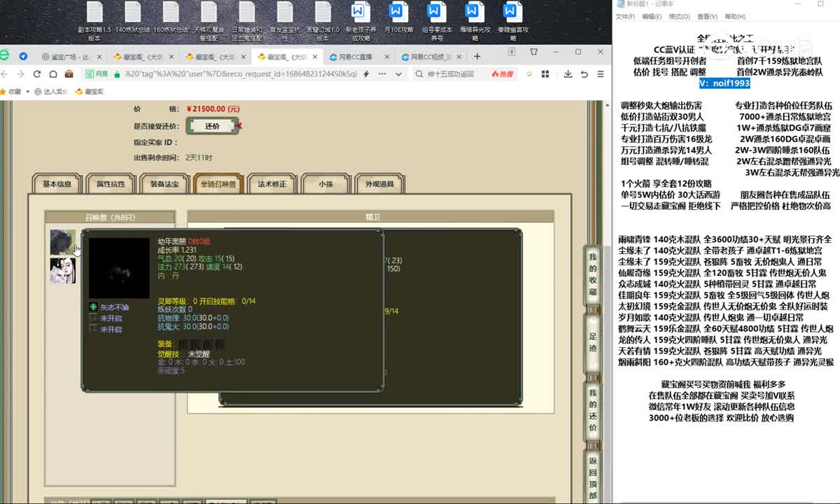This screenshot has width=840, height=504.
Task: Click the 还价 bargain button
Action: tap(212, 126)
